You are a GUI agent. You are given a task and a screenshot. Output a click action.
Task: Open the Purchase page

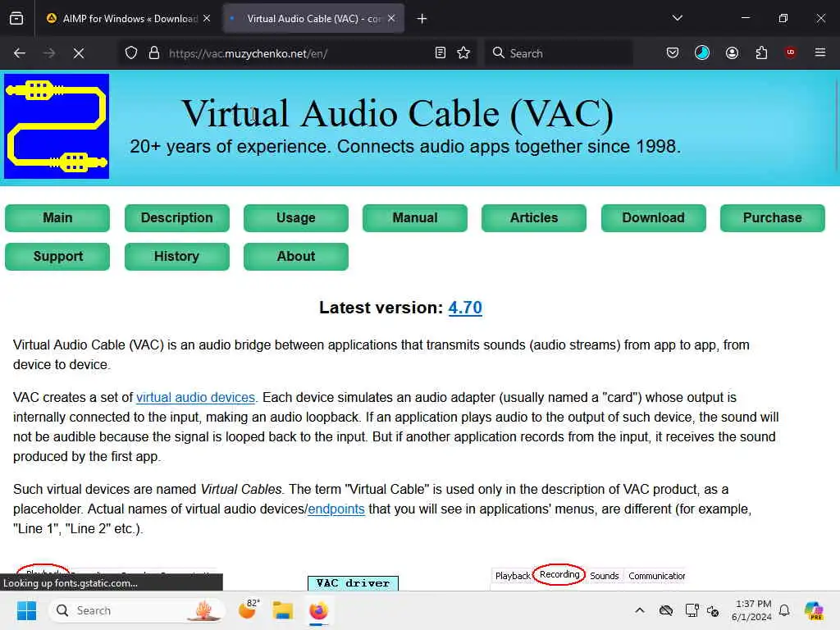[x=772, y=218]
